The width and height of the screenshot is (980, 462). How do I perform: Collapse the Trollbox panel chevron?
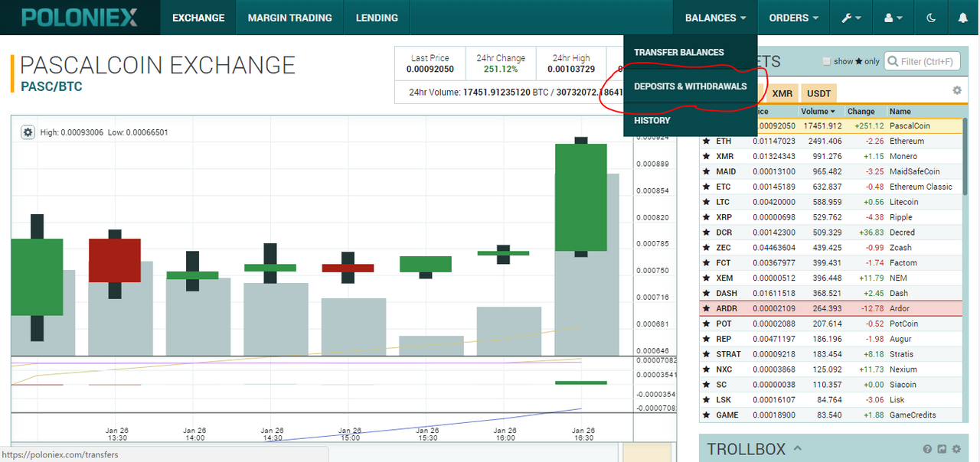coord(798,449)
